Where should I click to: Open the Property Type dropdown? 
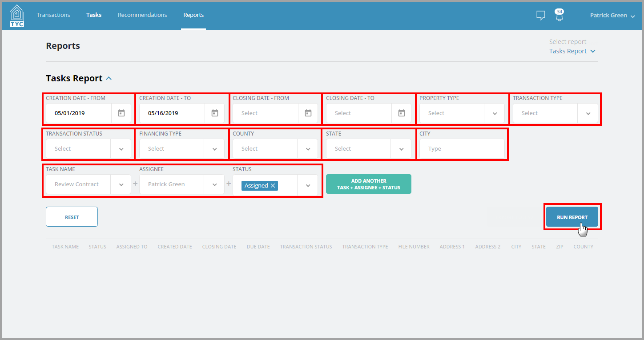click(494, 113)
